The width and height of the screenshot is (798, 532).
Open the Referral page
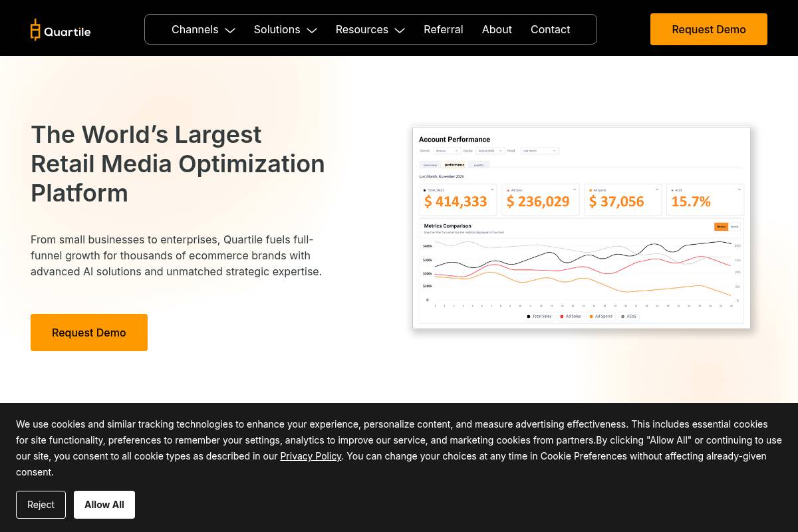444,29
